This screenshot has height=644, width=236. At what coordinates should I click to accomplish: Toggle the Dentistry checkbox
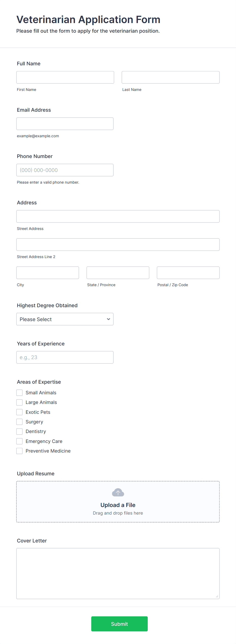(20, 432)
